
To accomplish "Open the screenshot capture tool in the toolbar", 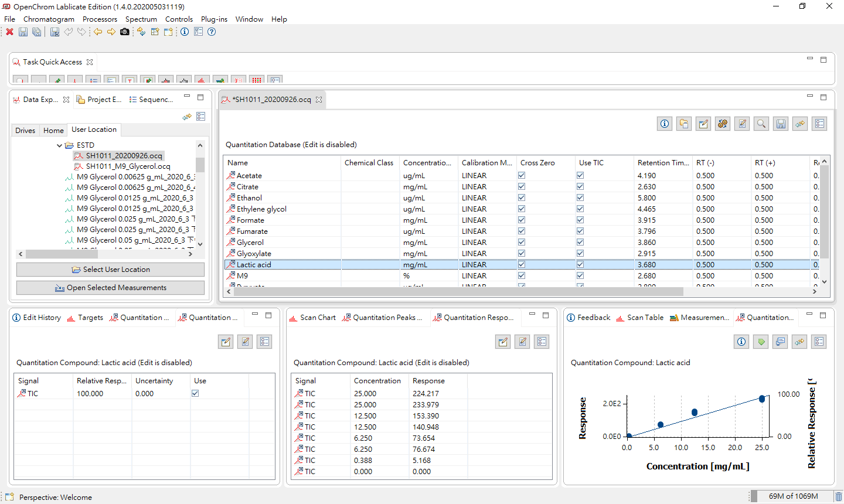I will [x=124, y=32].
